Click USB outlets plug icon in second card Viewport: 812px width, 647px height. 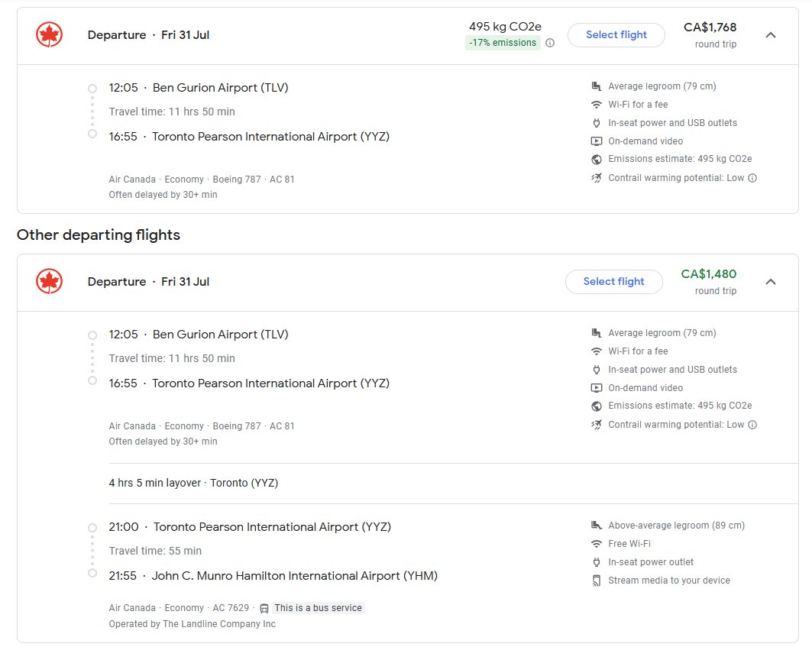coord(597,370)
